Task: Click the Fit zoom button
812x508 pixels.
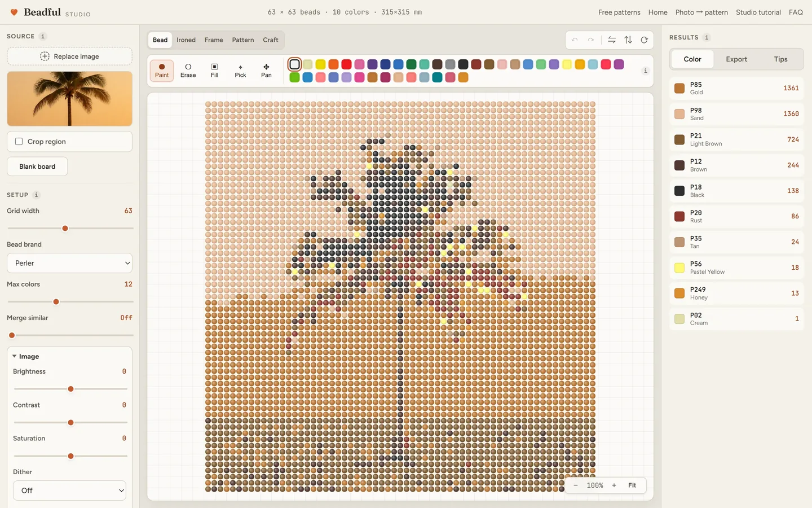Action: [632, 485]
